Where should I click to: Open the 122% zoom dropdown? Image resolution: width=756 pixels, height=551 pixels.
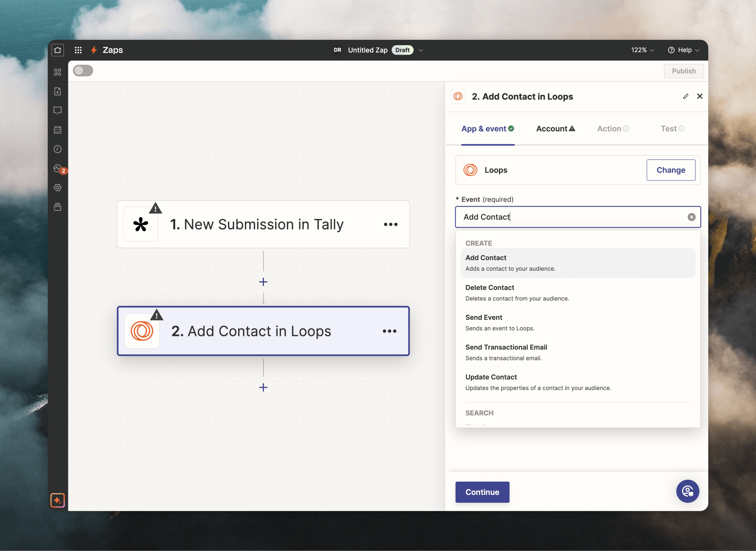pos(642,50)
